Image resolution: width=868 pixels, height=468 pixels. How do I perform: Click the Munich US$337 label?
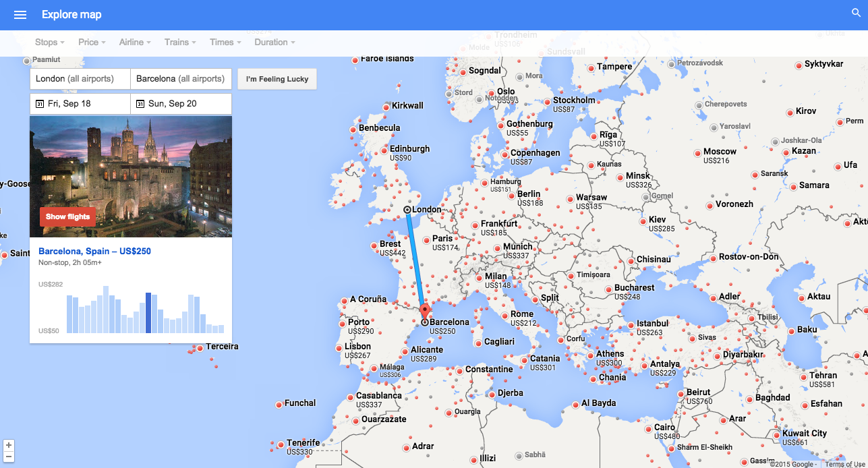click(517, 251)
